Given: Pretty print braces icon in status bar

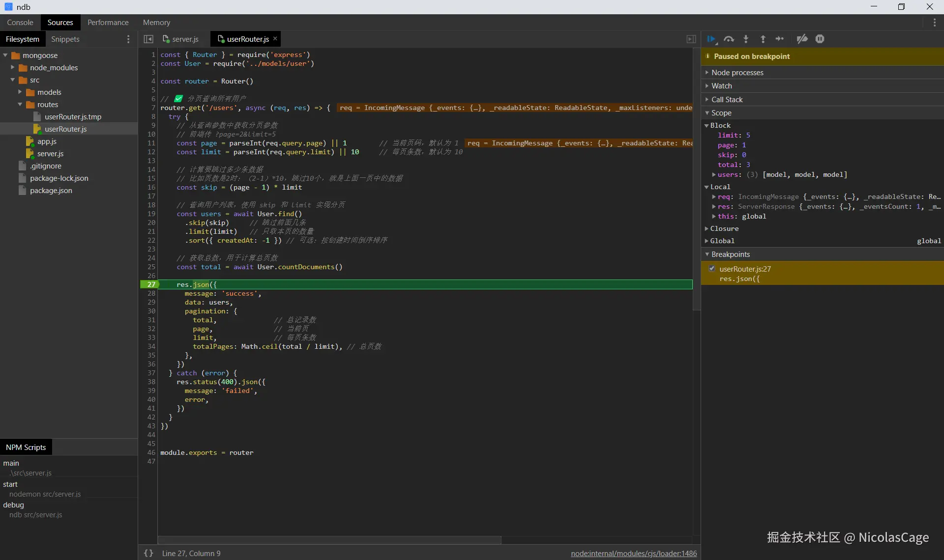Looking at the screenshot, I should pyautogui.click(x=148, y=553).
